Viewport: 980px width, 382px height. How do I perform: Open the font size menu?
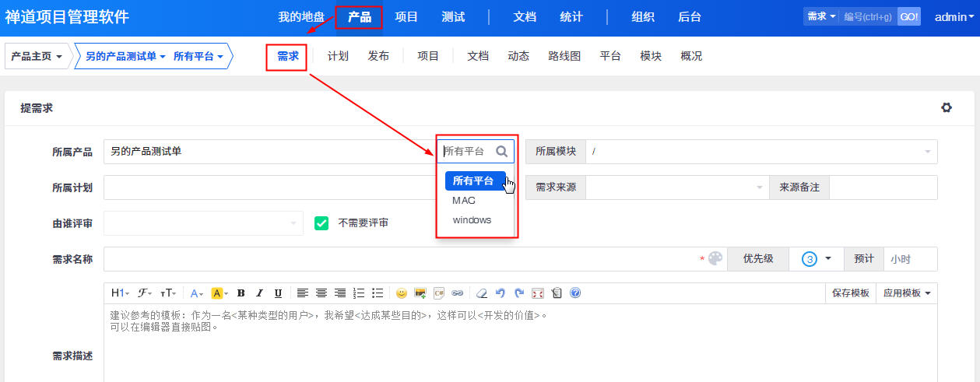167,293
